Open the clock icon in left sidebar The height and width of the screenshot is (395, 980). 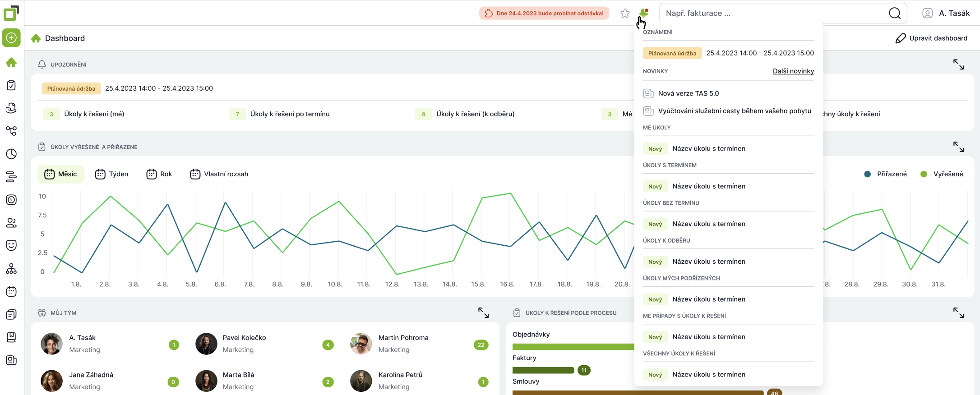coord(11,154)
